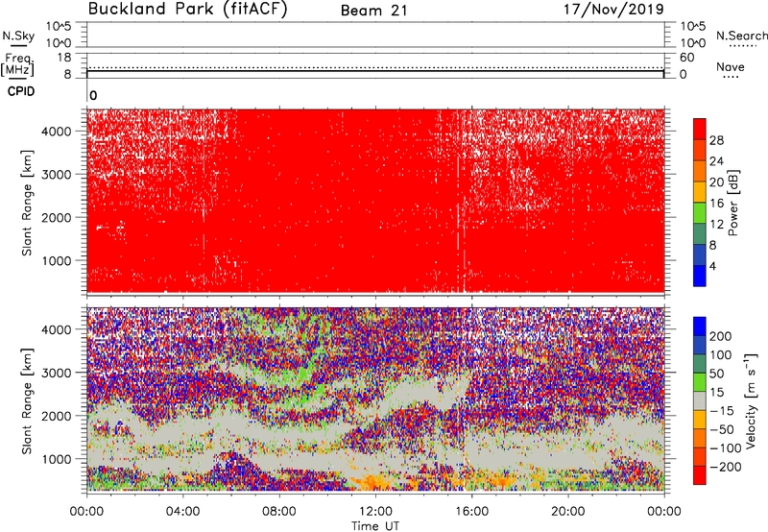
Task: Click the '18' frequency axis tick
Action: (64, 58)
